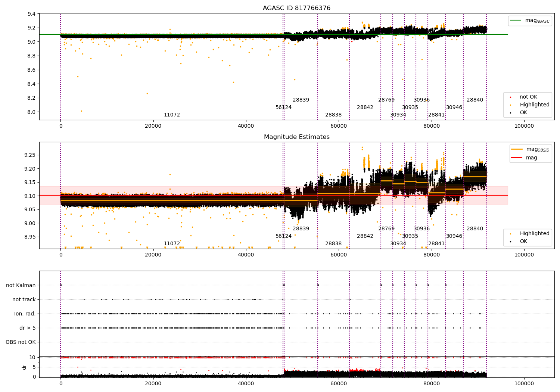Click obsid label 11072 in Magnitude Estimates plot
Screen dimensions: 560x392
pos(172,244)
